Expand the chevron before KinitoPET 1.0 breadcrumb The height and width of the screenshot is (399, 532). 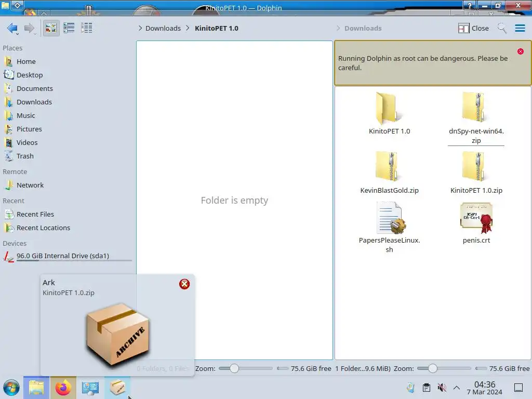(x=188, y=28)
